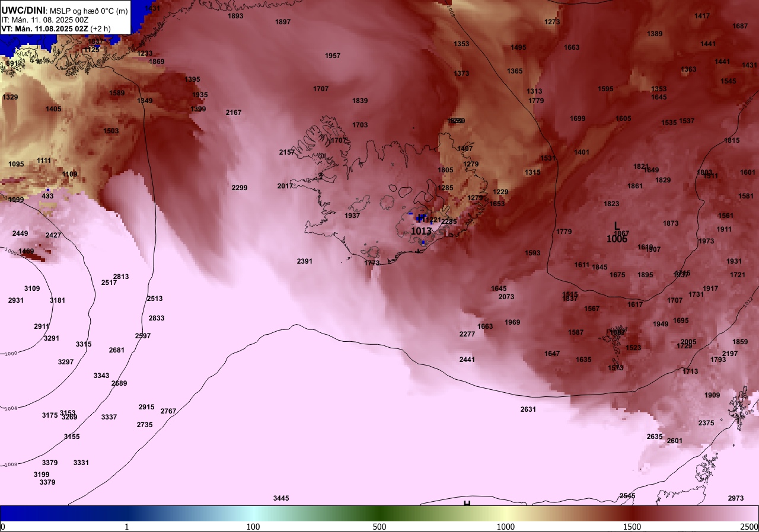Click the 3291 height value

point(52,338)
